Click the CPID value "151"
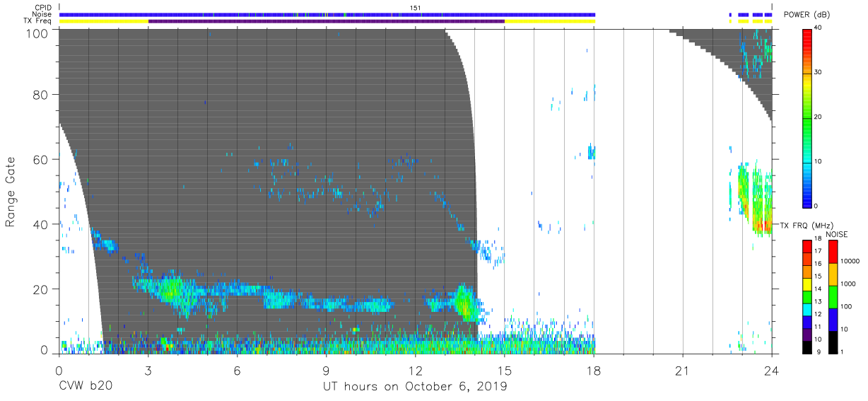The width and height of the screenshot is (868, 401). pos(416,8)
